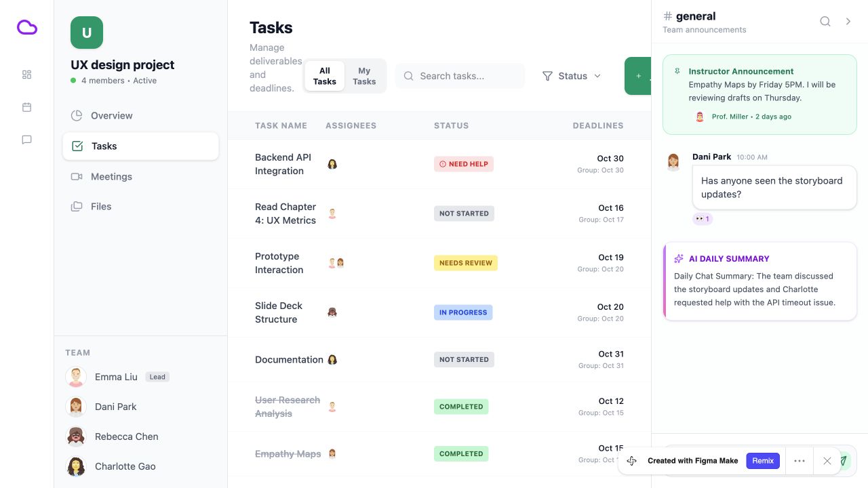
Task: Open the calendar icon in left rail
Action: click(27, 107)
